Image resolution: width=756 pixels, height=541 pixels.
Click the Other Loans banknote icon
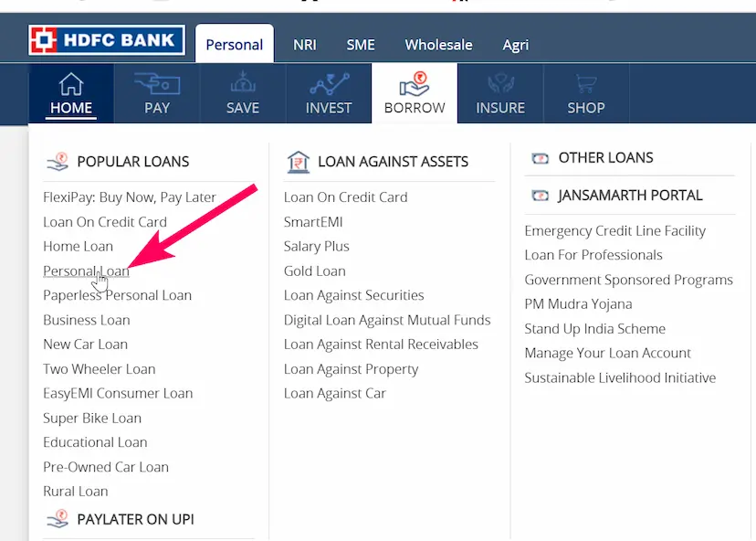point(540,158)
